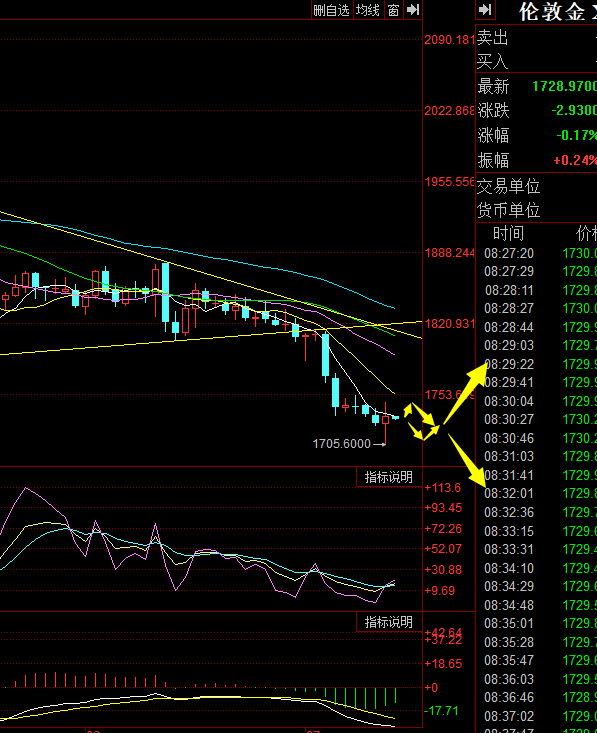The image size is (597, 733).
Task: Click the +72.26 indicator axis label
Action: (443, 529)
